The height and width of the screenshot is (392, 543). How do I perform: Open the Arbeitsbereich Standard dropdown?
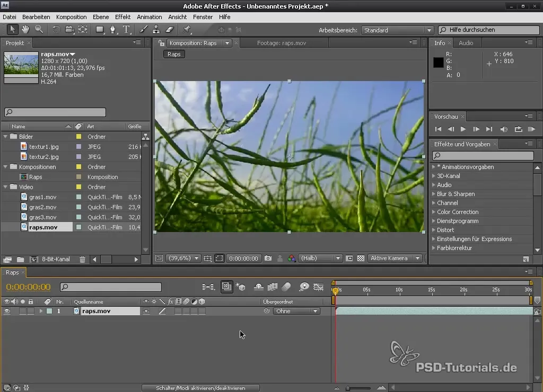click(x=397, y=30)
